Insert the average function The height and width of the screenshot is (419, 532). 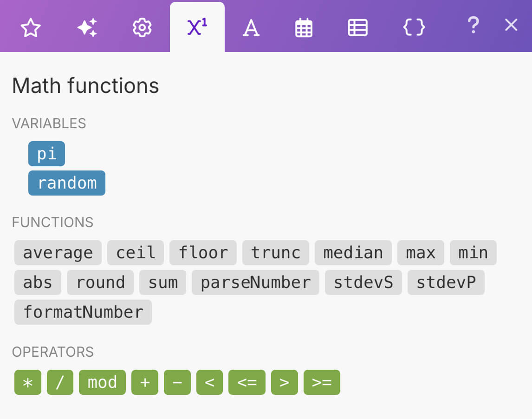point(58,253)
